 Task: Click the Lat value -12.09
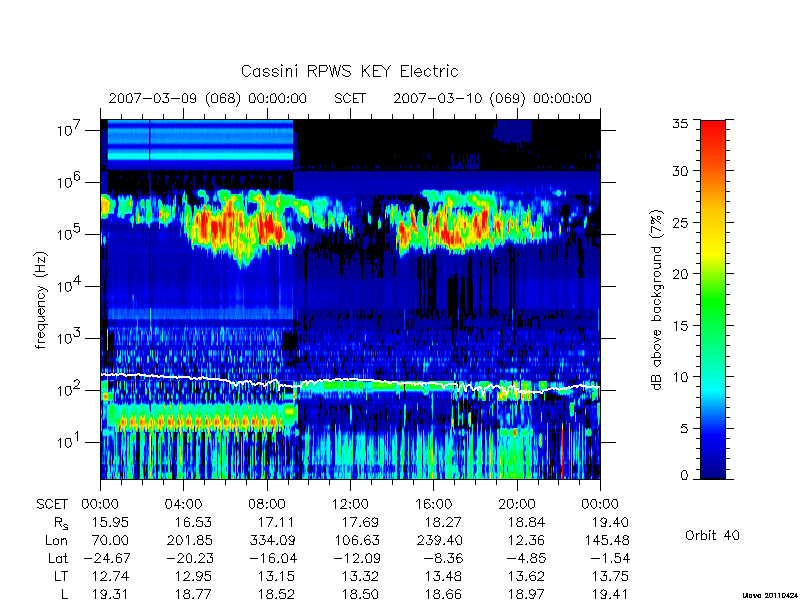tap(356, 558)
